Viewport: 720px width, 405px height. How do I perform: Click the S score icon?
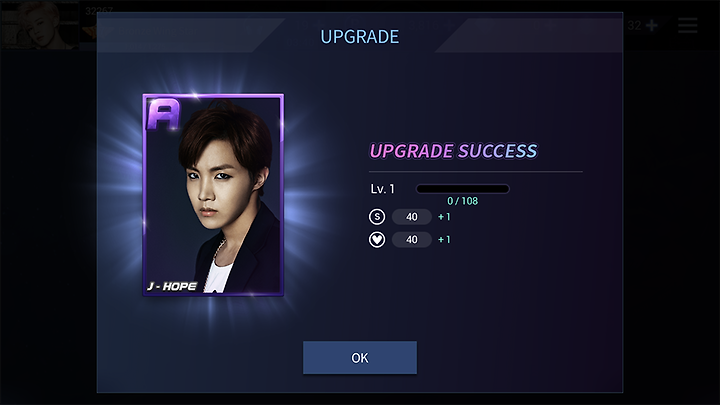(377, 217)
